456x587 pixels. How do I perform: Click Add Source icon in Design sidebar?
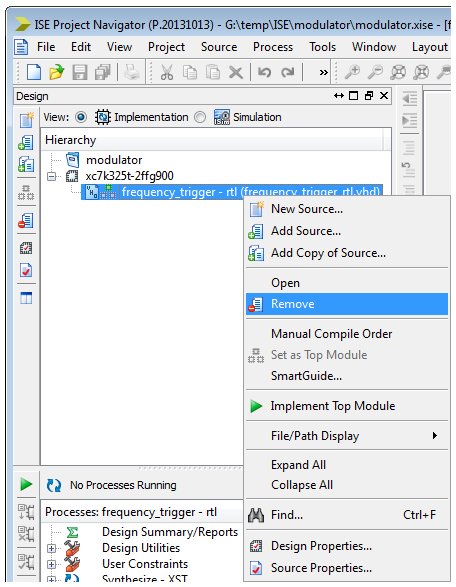(x=26, y=143)
